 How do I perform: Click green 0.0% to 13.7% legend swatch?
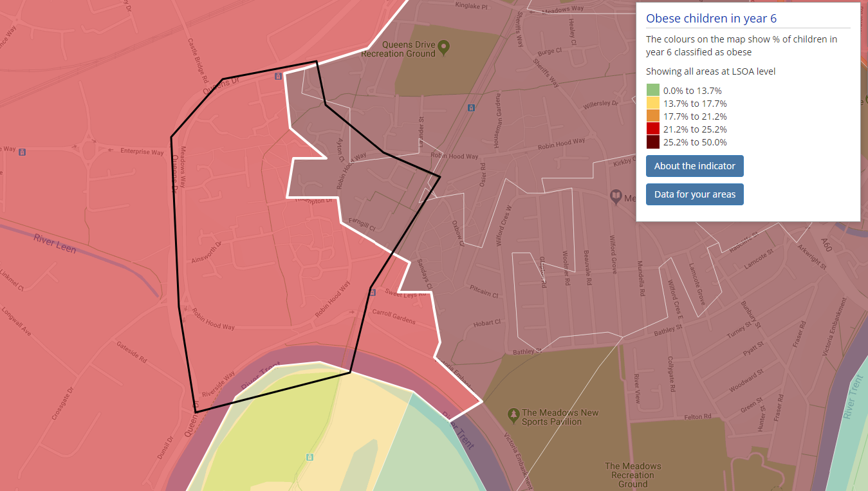click(x=652, y=91)
